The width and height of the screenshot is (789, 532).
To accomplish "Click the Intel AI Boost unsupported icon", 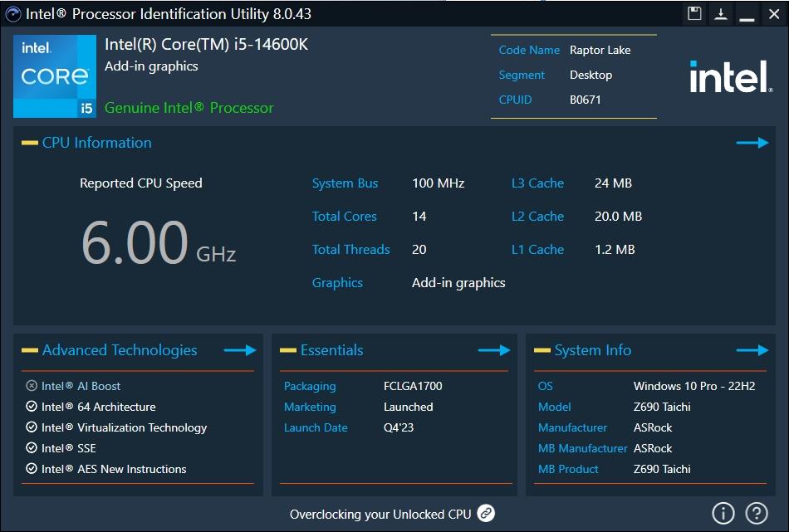I will (x=32, y=386).
